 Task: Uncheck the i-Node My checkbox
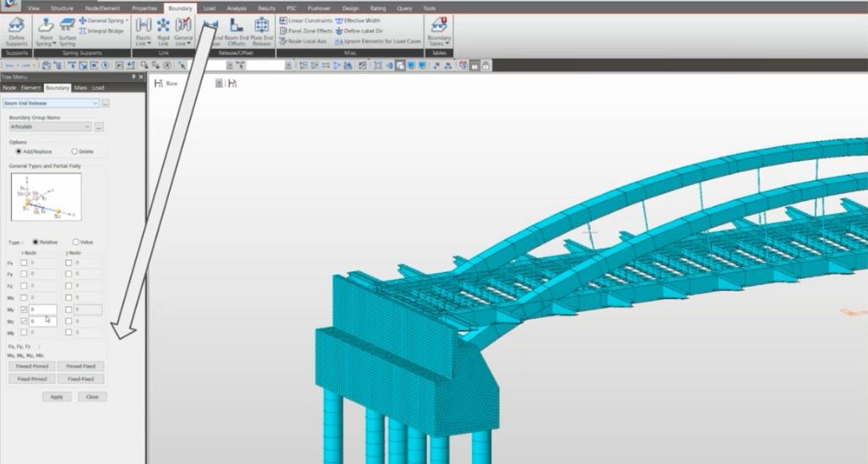click(24, 310)
